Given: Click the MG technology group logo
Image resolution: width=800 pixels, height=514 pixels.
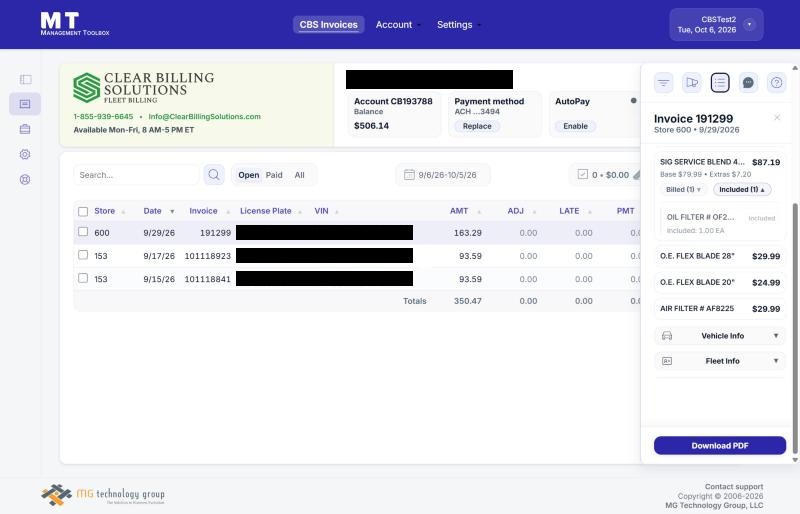Looking at the screenshot, I should click(x=103, y=495).
